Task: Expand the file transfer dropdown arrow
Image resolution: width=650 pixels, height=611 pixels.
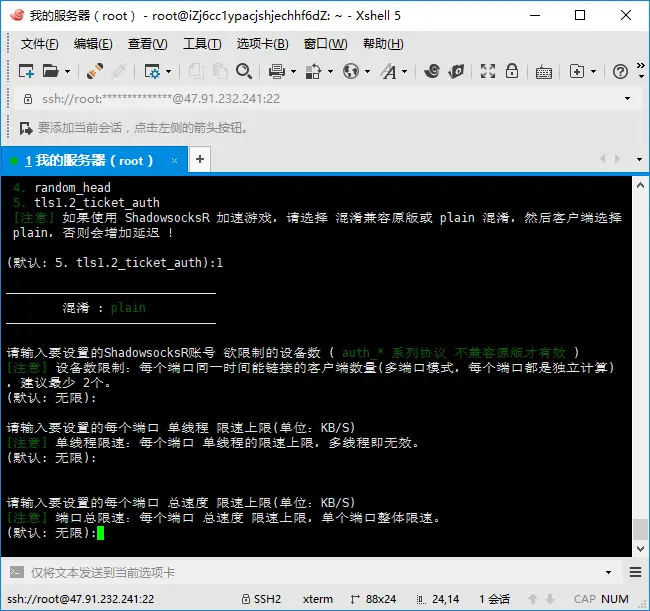Action: (330, 72)
